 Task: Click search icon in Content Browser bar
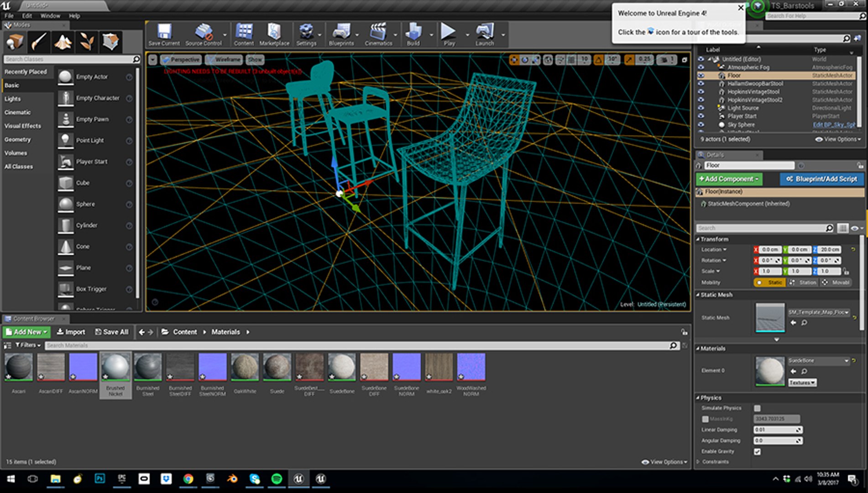pyautogui.click(x=673, y=346)
